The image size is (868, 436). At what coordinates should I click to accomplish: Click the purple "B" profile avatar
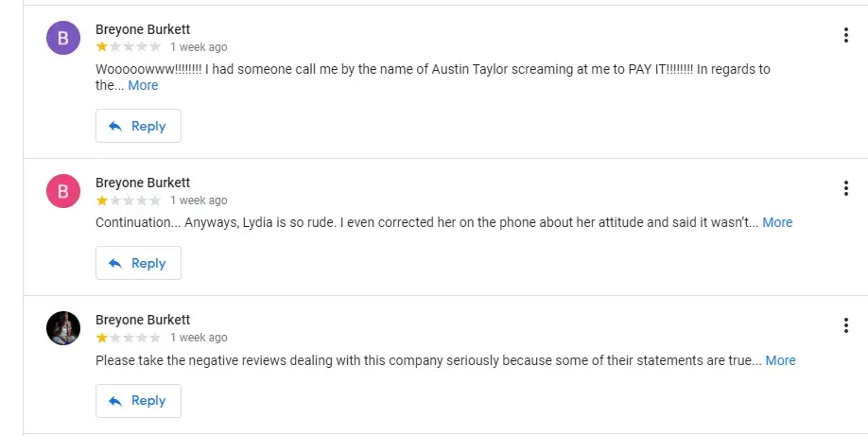click(63, 38)
